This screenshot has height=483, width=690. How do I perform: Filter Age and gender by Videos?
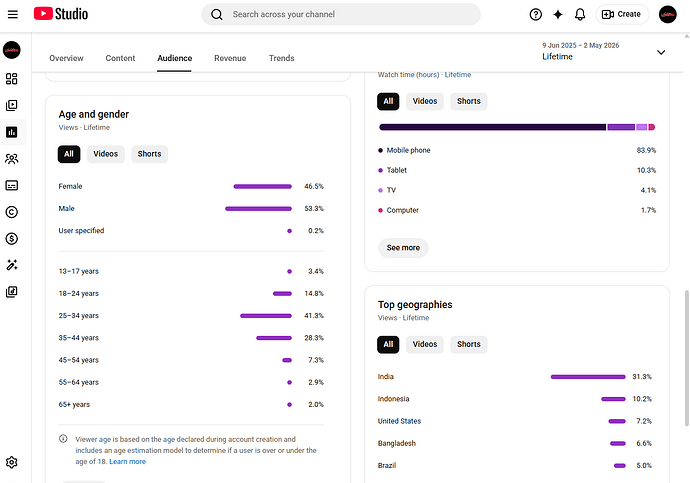pyautogui.click(x=106, y=154)
